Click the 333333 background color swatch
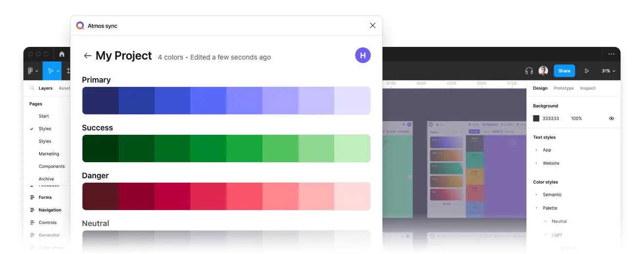This screenshot has height=254, width=644. click(536, 118)
